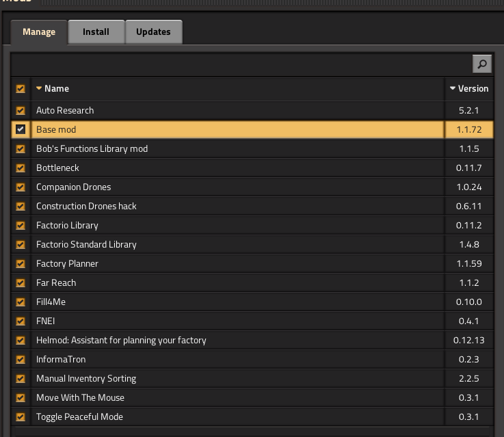This screenshot has height=437, width=504.
Task: Toggle the InformaTron checkbox
Action: (21, 359)
